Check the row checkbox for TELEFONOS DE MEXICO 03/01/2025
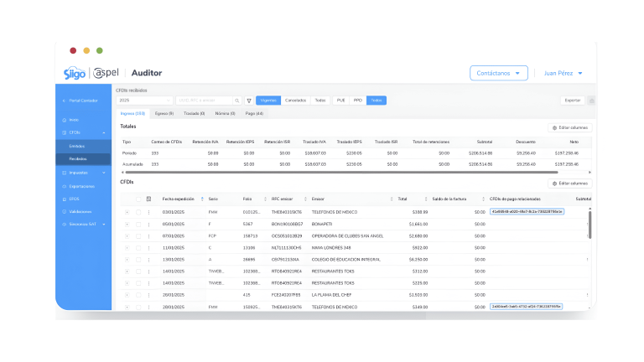 click(138, 212)
